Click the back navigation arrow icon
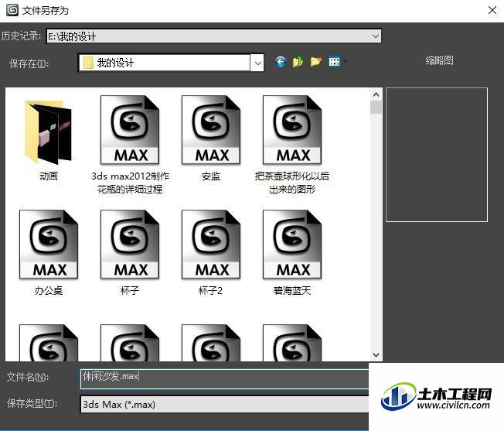 pyautogui.click(x=281, y=61)
